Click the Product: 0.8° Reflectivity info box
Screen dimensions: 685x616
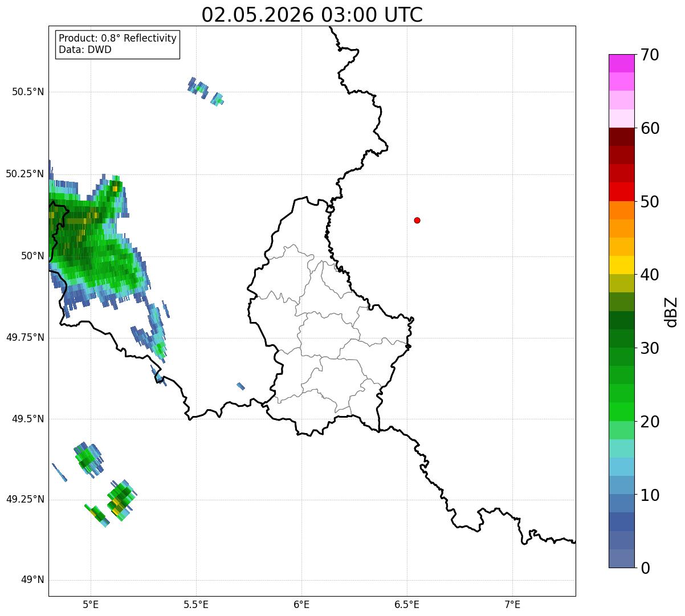118,44
